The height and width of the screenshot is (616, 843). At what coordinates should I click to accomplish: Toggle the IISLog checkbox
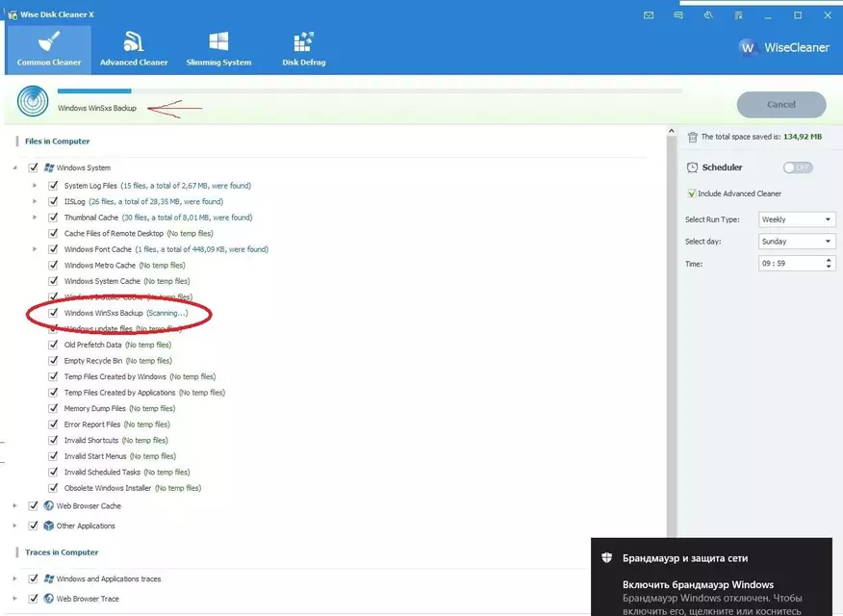click(x=53, y=201)
